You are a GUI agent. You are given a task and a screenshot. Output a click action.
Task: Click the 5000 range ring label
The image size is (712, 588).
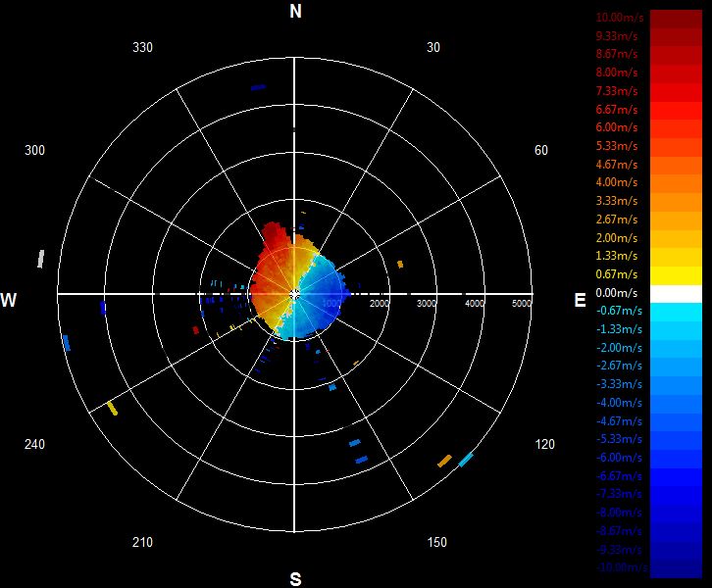coord(522,303)
